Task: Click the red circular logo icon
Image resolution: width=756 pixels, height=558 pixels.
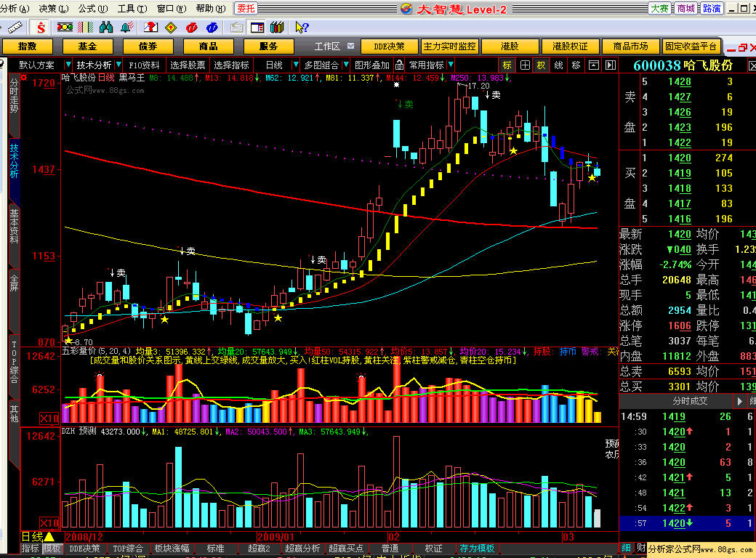Action: click(191, 28)
